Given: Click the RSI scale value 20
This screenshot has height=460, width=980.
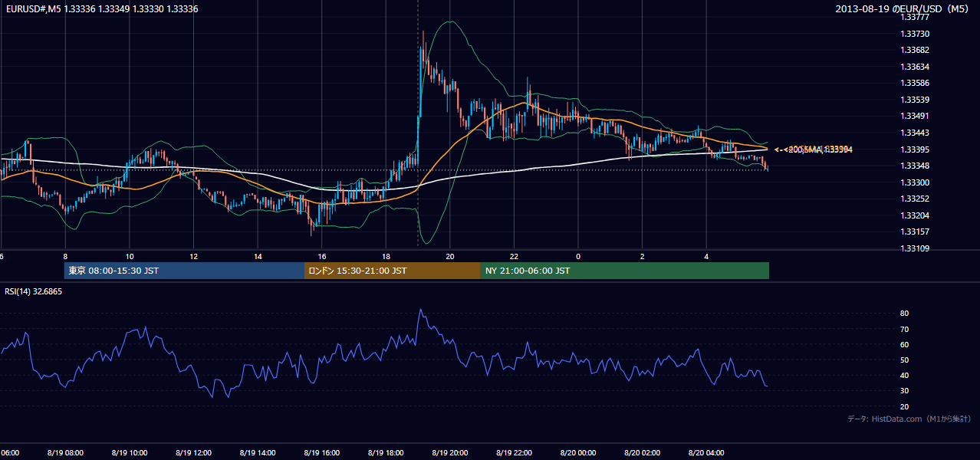Looking at the screenshot, I should tap(904, 406).
